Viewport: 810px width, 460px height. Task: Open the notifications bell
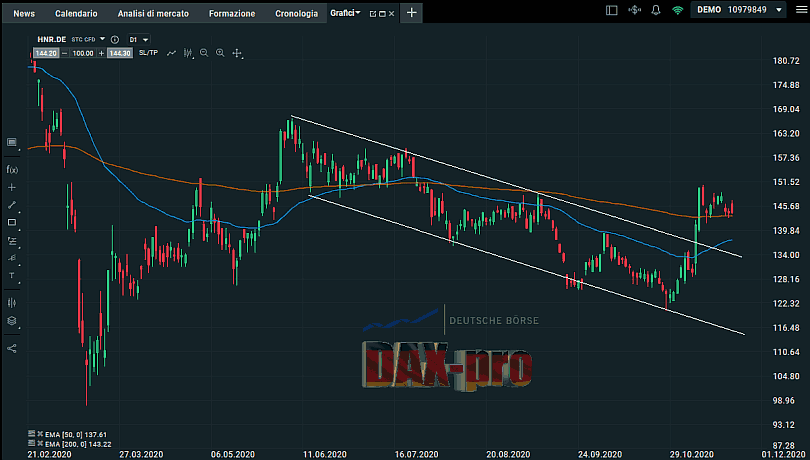pos(656,10)
